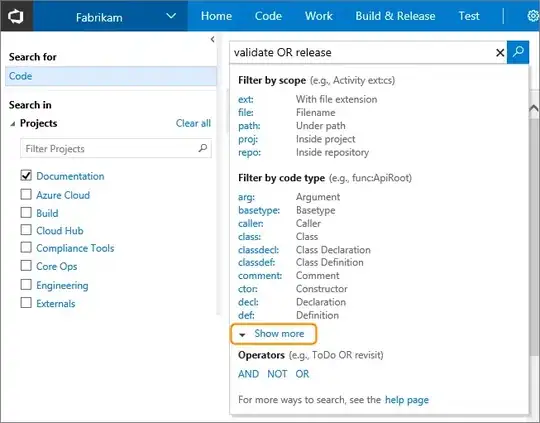The height and width of the screenshot is (423, 540).
Task: Click the blue search magnifier button
Action: pyautogui.click(x=518, y=52)
